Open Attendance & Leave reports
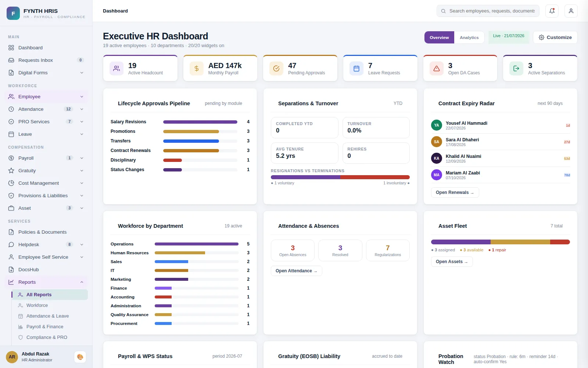Image resolution: width=588 pixels, height=368 pixels. tap(50, 316)
